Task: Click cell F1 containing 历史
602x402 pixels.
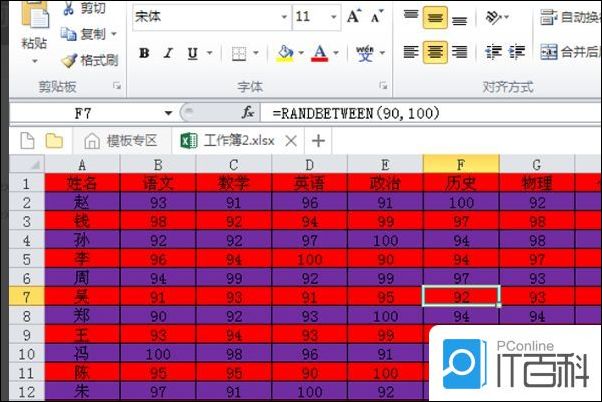Action: (x=461, y=183)
